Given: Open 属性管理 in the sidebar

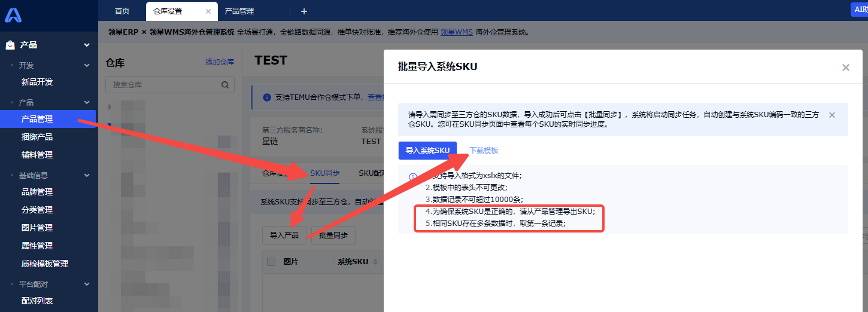Looking at the screenshot, I should pos(37,246).
